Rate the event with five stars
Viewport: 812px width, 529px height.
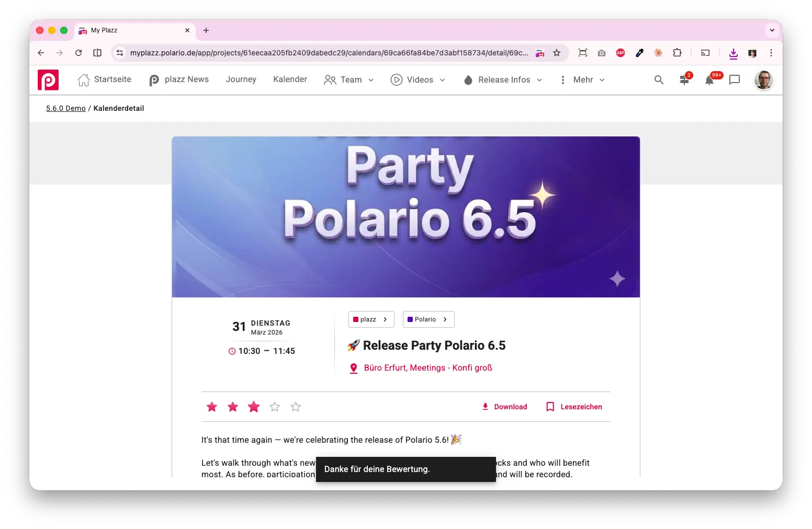click(x=296, y=407)
